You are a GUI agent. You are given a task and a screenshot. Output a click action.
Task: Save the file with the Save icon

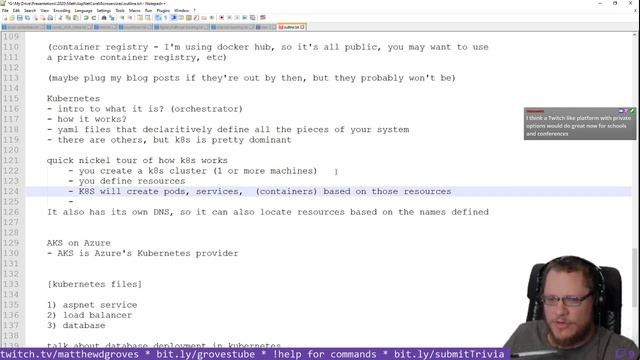20,18
